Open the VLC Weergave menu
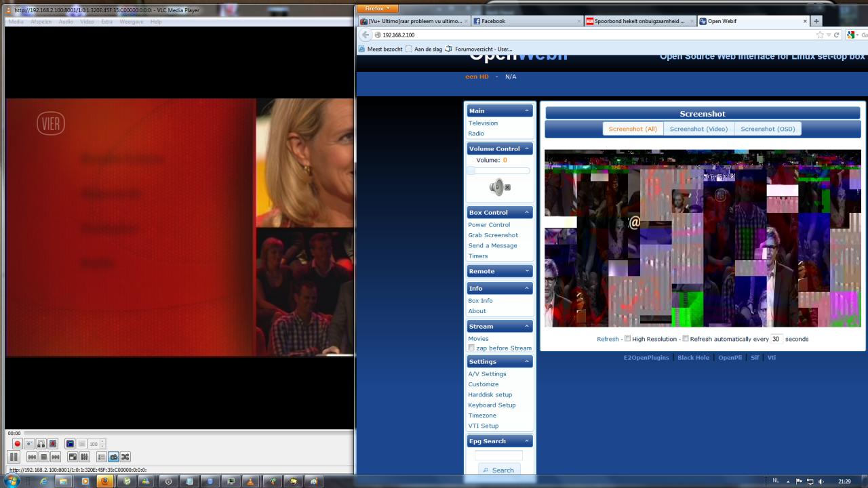The image size is (868, 488). click(132, 22)
